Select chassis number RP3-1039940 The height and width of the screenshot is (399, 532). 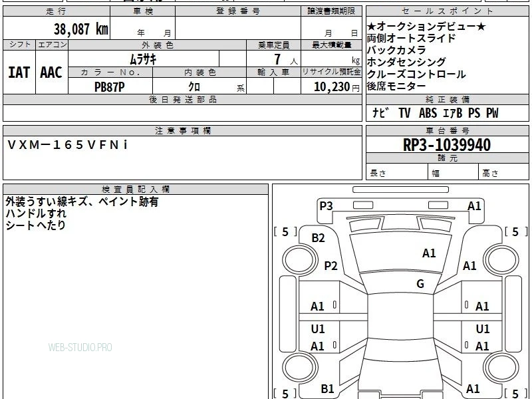[447, 145]
